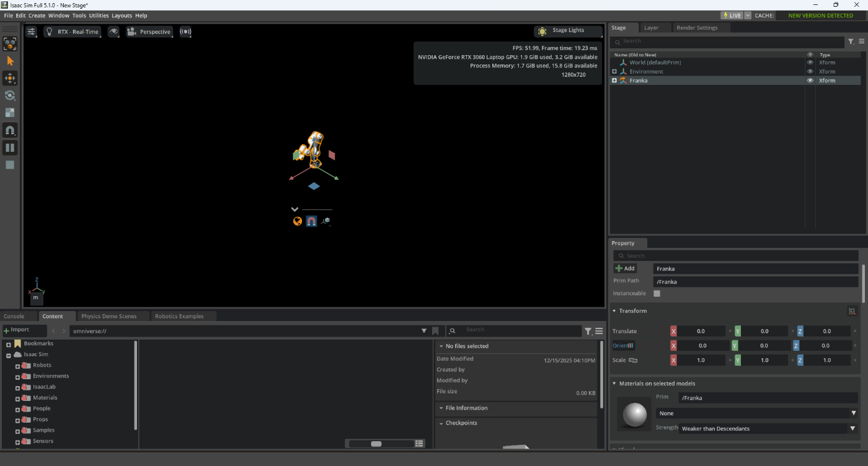Click the Environment Xform prim icon
The height and width of the screenshot is (466, 868).
pos(623,71)
